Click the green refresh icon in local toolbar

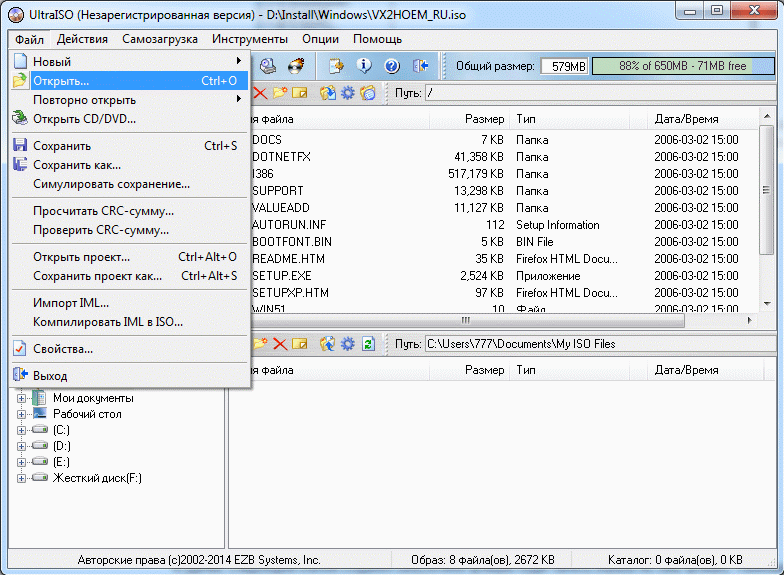point(368,344)
